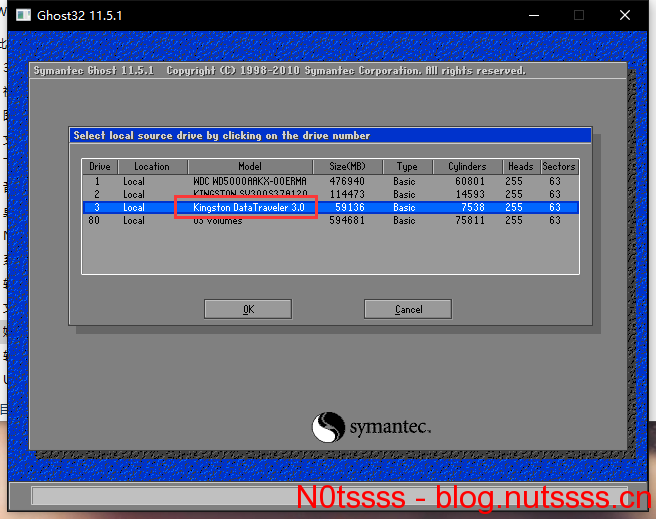Click the OK button
This screenshot has height=519, width=656.
point(248,309)
